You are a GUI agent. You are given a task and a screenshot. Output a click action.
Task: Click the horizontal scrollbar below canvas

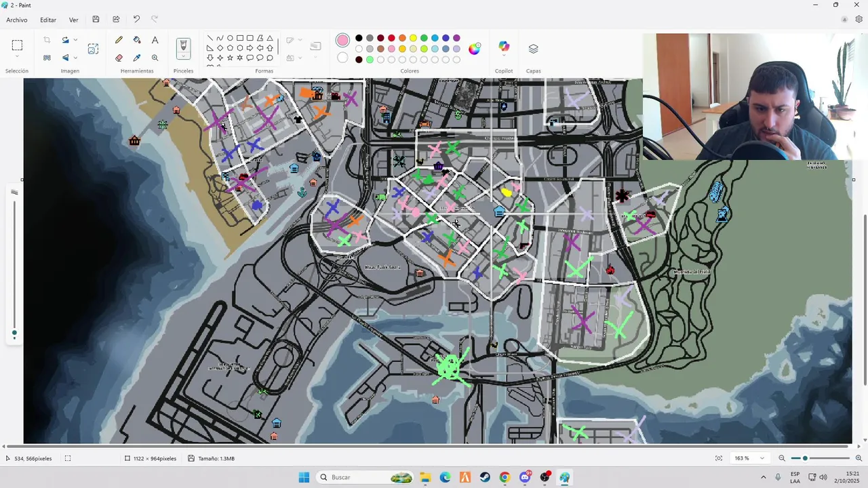click(x=427, y=446)
